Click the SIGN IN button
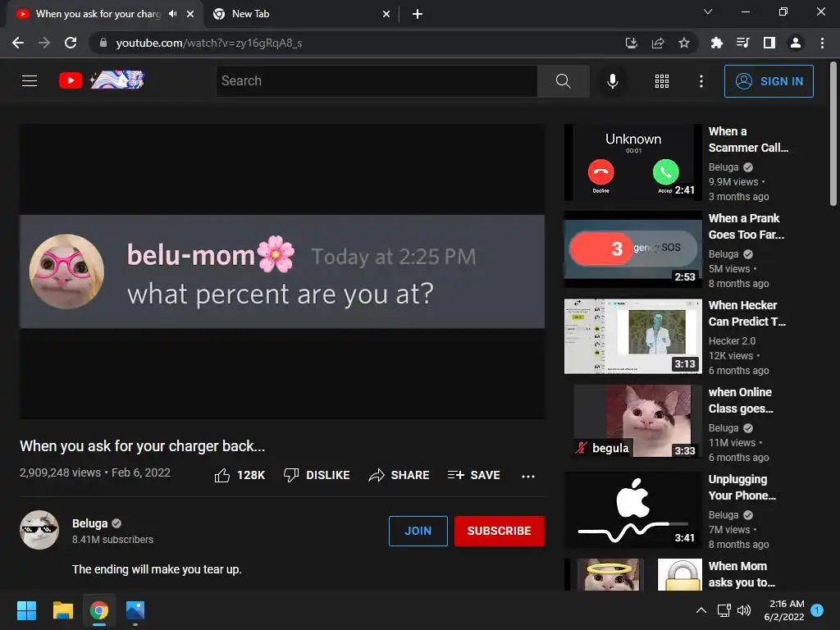This screenshot has width=840, height=630. coord(769,81)
